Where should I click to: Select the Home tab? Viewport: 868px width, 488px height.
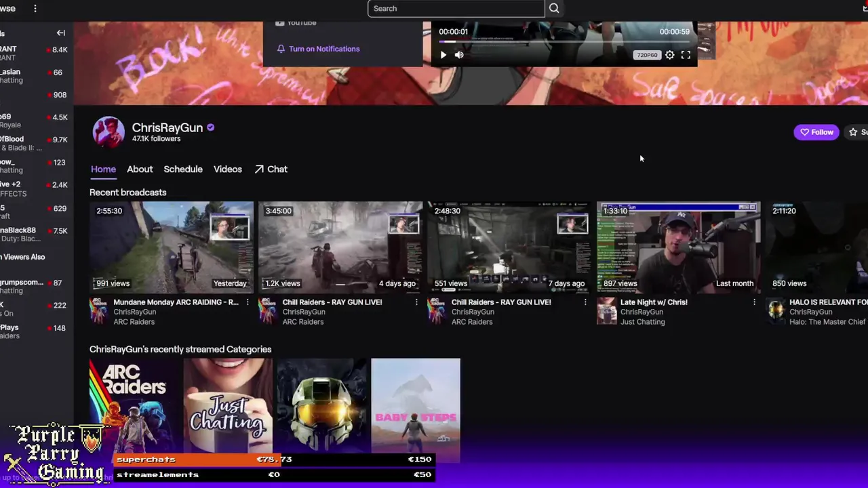coord(103,169)
